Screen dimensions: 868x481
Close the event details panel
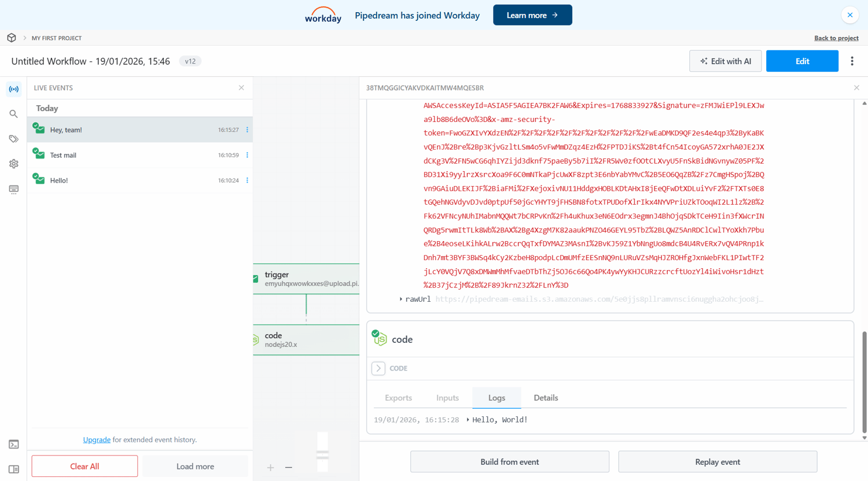[856, 88]
